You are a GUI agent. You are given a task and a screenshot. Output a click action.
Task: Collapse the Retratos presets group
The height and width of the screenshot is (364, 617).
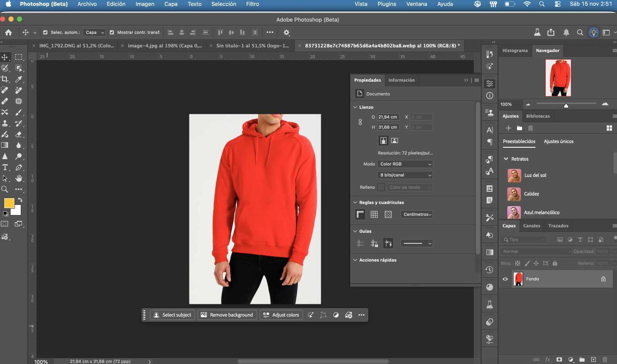tap(506, 159)
